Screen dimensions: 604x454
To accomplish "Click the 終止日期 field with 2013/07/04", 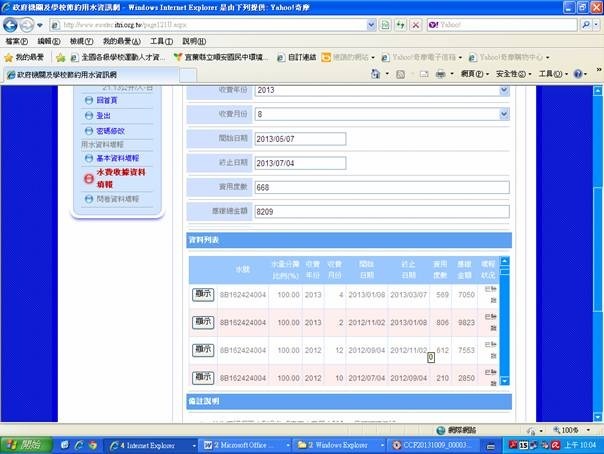I will (x=299, y=163).
